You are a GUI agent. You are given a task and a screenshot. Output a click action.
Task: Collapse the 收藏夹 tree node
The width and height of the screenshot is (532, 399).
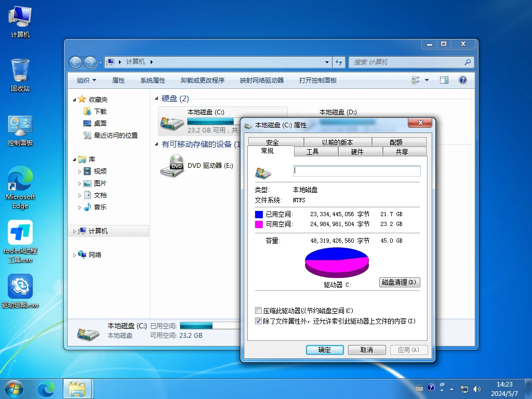74,100
